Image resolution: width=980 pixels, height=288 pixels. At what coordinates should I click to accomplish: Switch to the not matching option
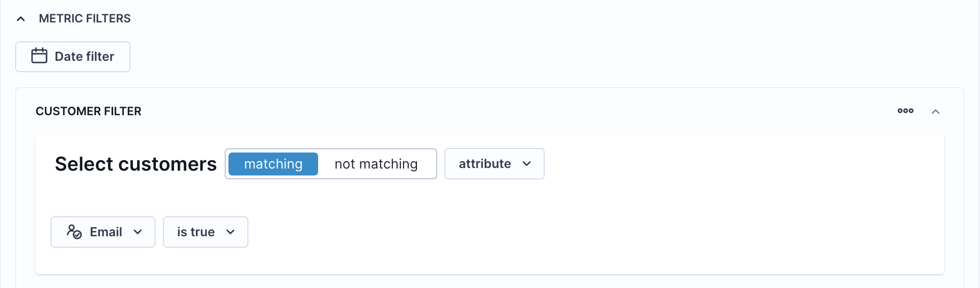376,164
